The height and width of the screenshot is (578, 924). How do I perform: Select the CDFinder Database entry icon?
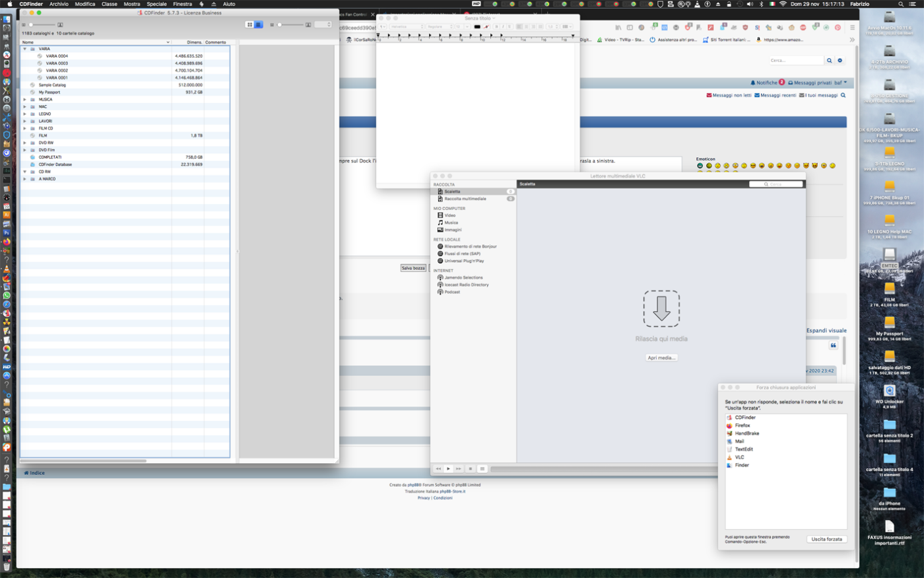click(32, 164)
